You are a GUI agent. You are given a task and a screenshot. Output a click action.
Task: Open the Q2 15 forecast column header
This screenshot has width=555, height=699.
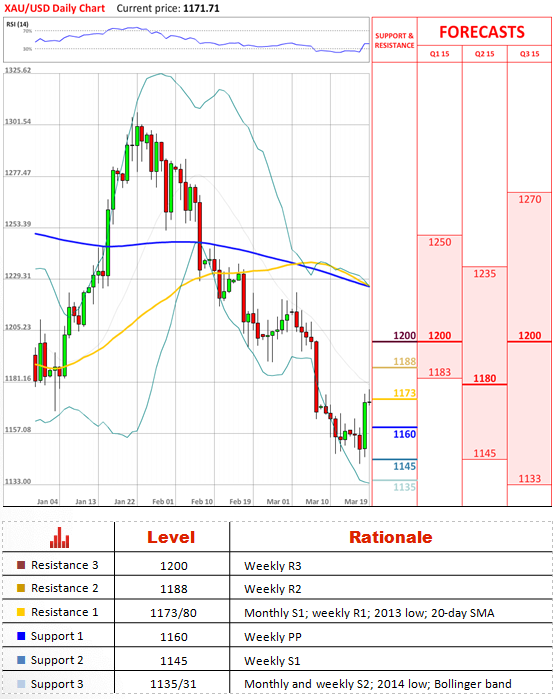click(485, 54)
